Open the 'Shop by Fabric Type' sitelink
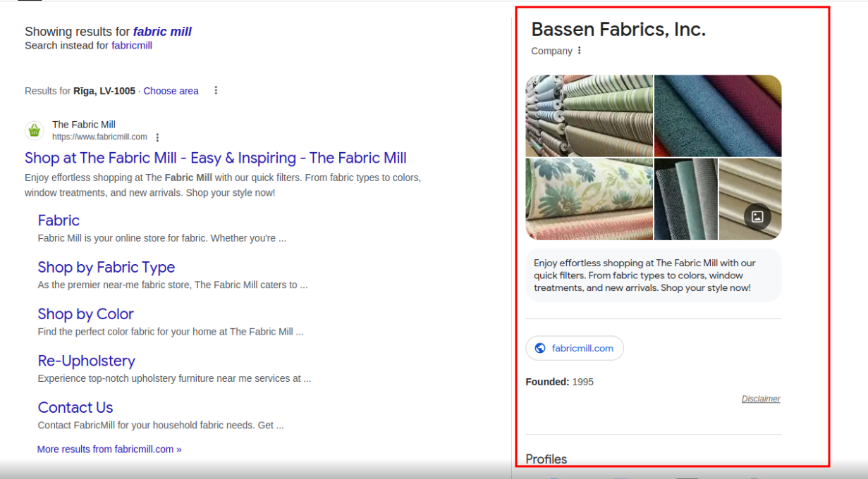The height and width of the screenshot is (479, 868). click(106, 267)
